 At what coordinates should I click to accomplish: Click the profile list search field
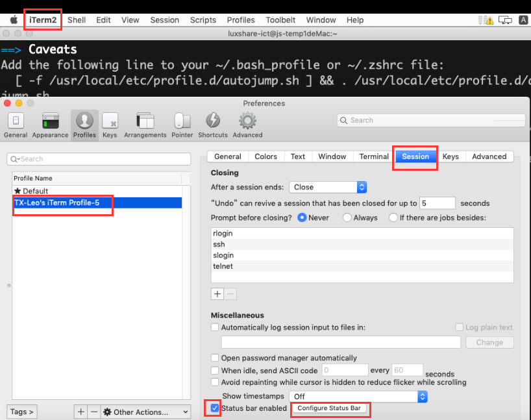pos(99,159)
